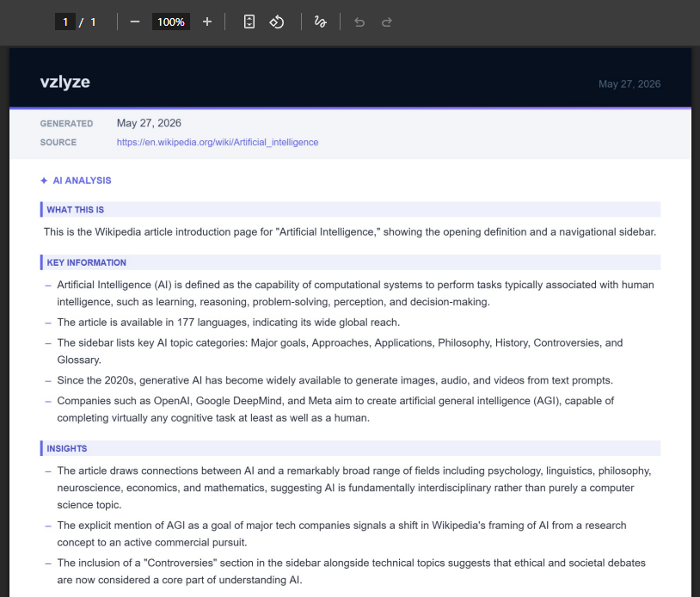Select the current page number field
This screenshot has height=597, width=700.
(65, 22)
